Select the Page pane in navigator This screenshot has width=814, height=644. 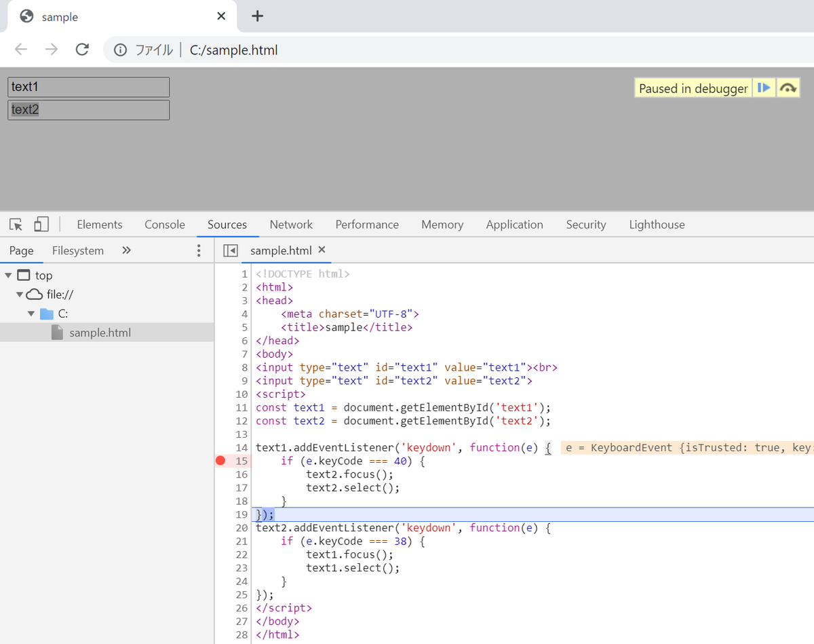point(21,250)
